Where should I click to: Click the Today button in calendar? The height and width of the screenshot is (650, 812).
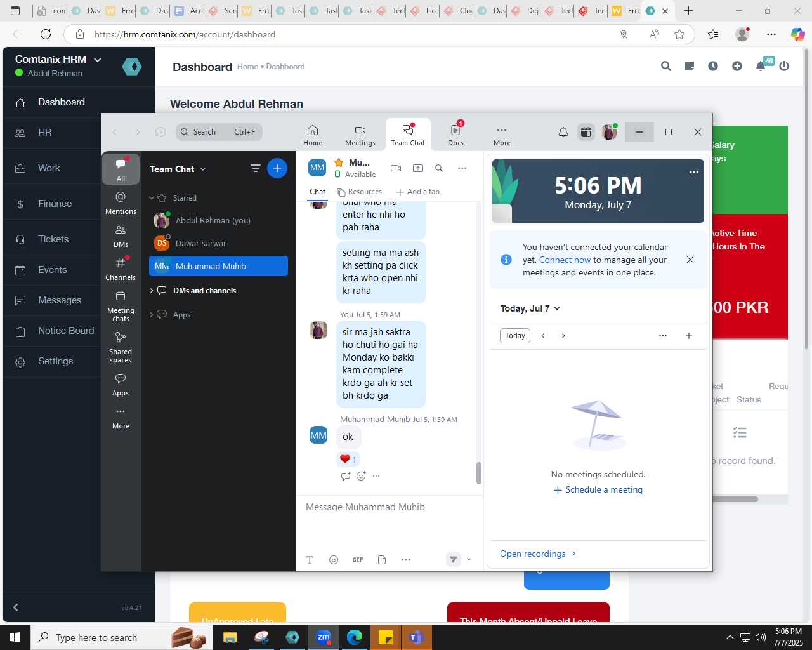[x=515, y=336]
